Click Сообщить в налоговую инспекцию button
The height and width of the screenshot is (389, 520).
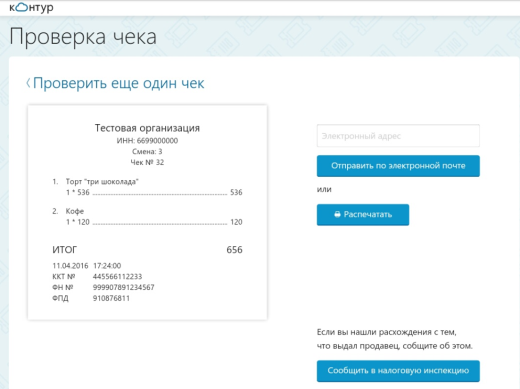click(398, 371)
